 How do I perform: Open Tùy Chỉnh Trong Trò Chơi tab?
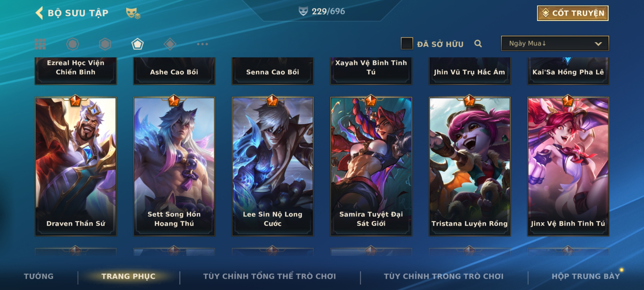click(444, 276)
